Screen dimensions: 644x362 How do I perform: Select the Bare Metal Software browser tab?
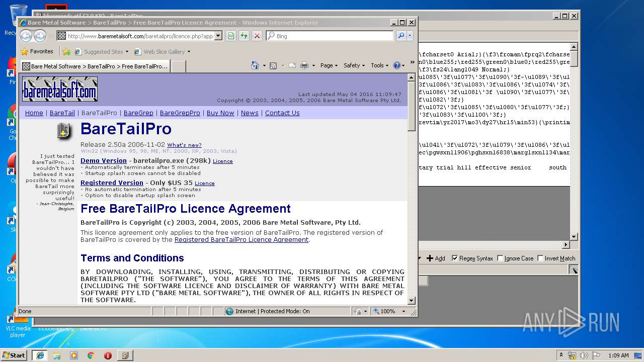pos(95,66)
